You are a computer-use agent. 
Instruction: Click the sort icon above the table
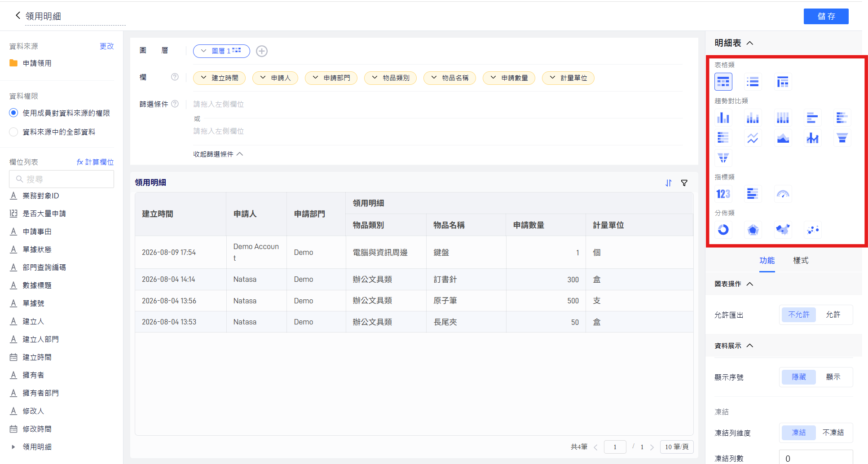(x=669, y=183)
